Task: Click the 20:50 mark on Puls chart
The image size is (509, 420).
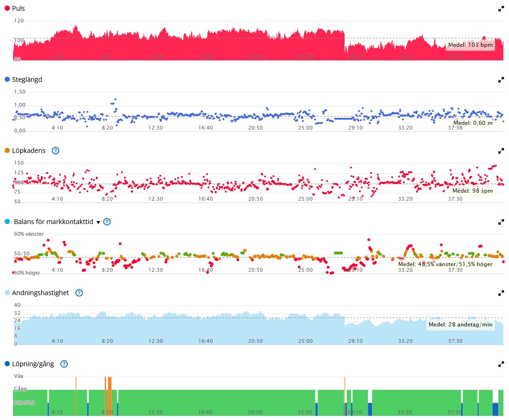Action: coord(256,57)
